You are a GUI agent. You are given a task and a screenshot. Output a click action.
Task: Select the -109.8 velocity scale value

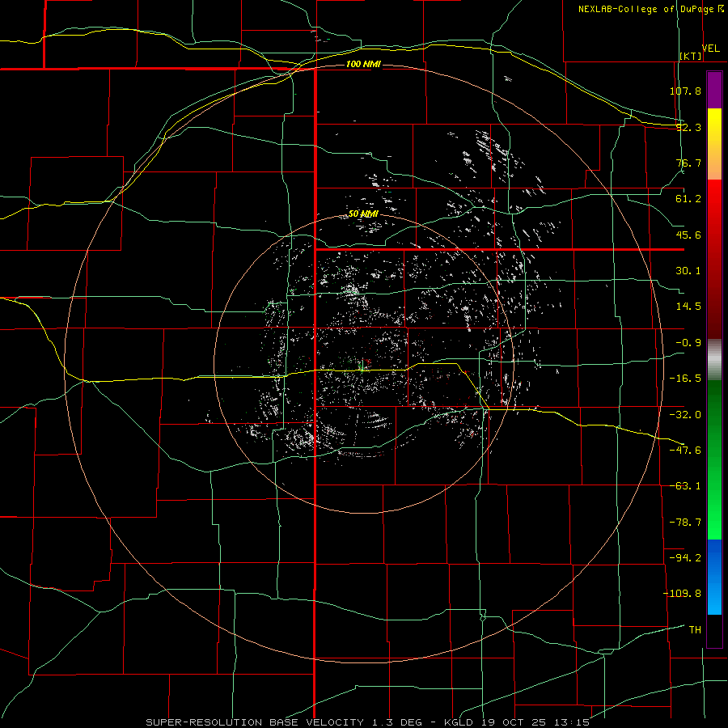tap(682, 594)
